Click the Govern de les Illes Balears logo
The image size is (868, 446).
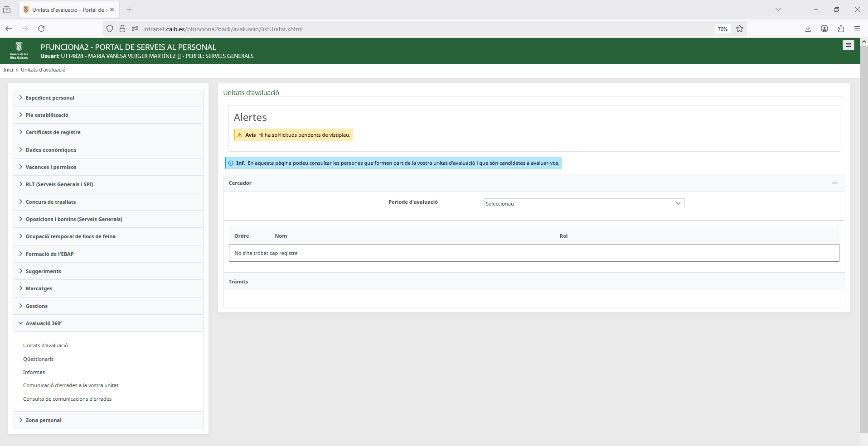point(19,50)
